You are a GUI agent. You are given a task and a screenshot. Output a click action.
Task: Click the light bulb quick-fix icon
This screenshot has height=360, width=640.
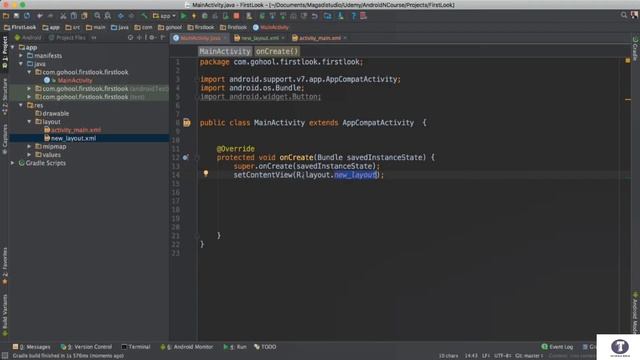click(206, 173)
